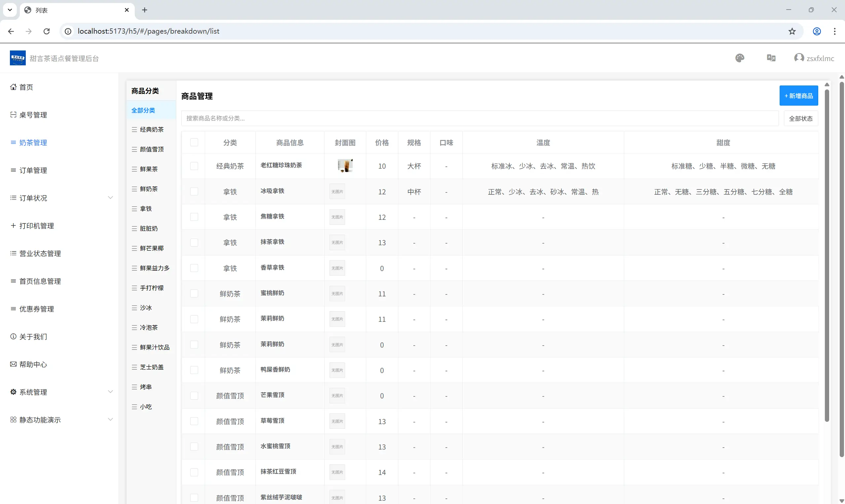845x504 pixels.
Task: Expand the 订单状况 menu chevron
Action: pyautogui.click(x=110, y=198)
